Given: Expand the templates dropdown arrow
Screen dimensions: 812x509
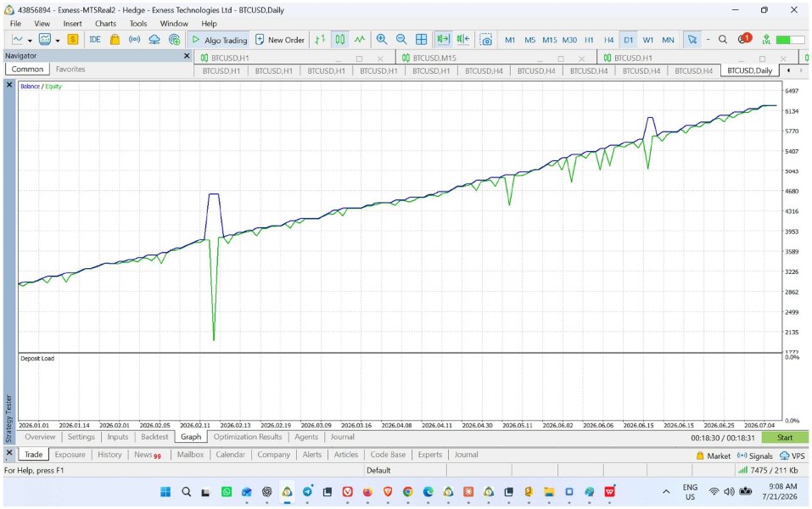Looking at the screenshot, I should 58,40.
